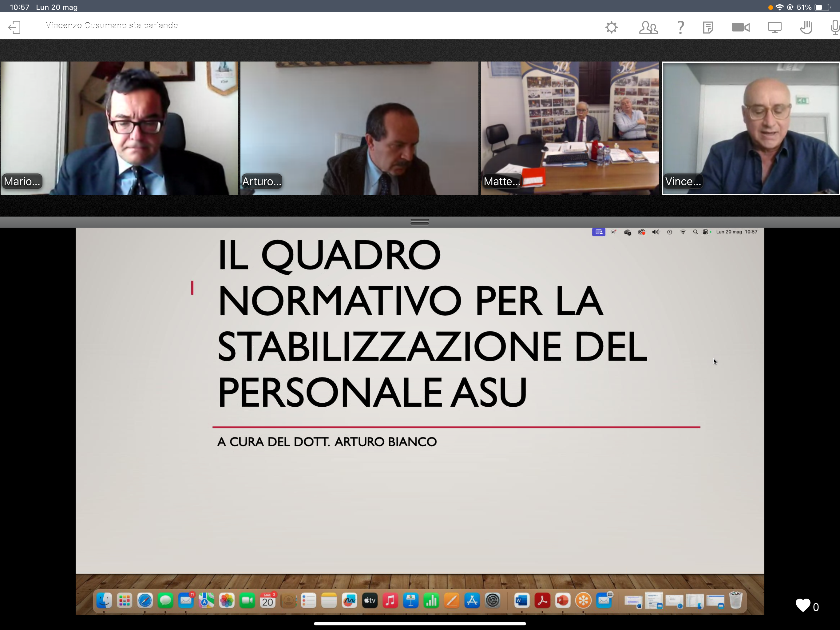This screenshot has height=630, width=840.
Task: Select Vincenzo's highlighted video tile
Action: tap(751, 128)
